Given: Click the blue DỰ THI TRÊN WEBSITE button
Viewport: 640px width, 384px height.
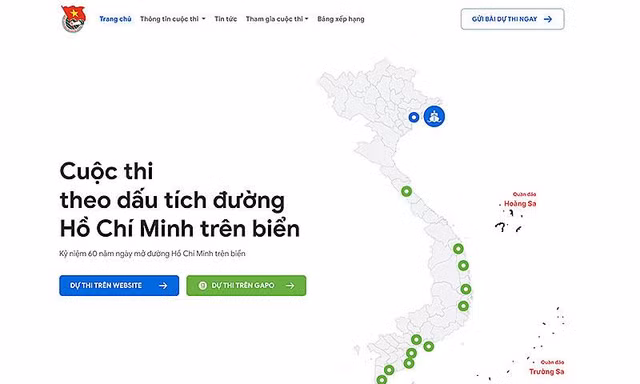Looking at the screenshot, I should click(x=119, y=285).
